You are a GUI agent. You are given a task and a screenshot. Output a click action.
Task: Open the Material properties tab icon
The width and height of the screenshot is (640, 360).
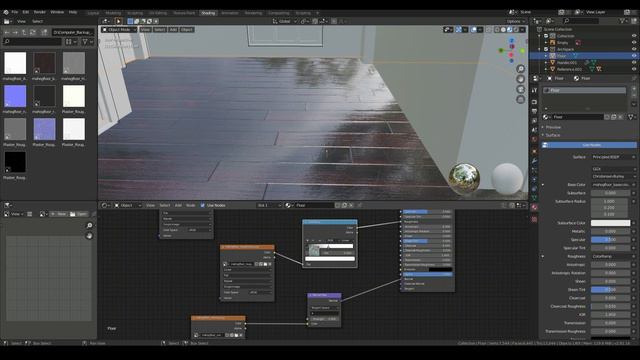[534, 207]
